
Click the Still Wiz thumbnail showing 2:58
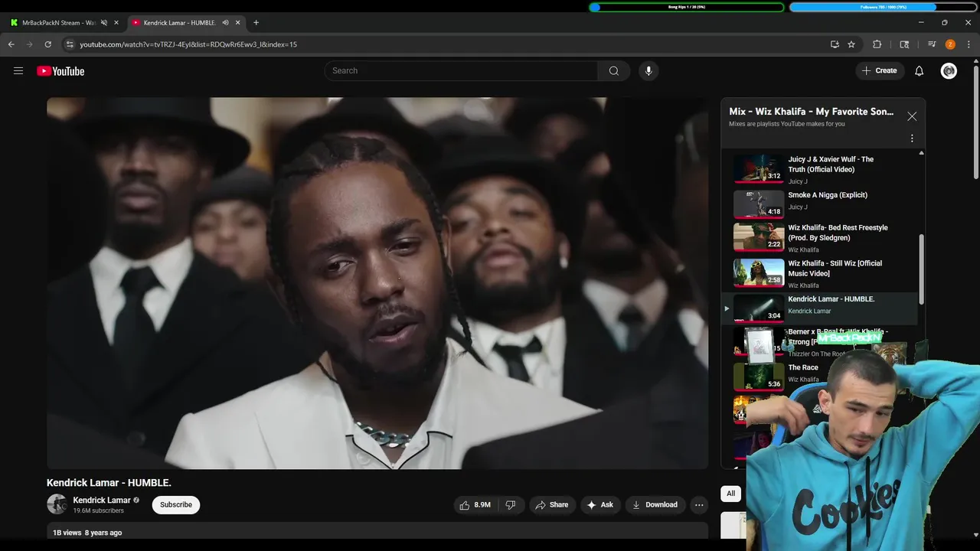(x=759, y=273)
